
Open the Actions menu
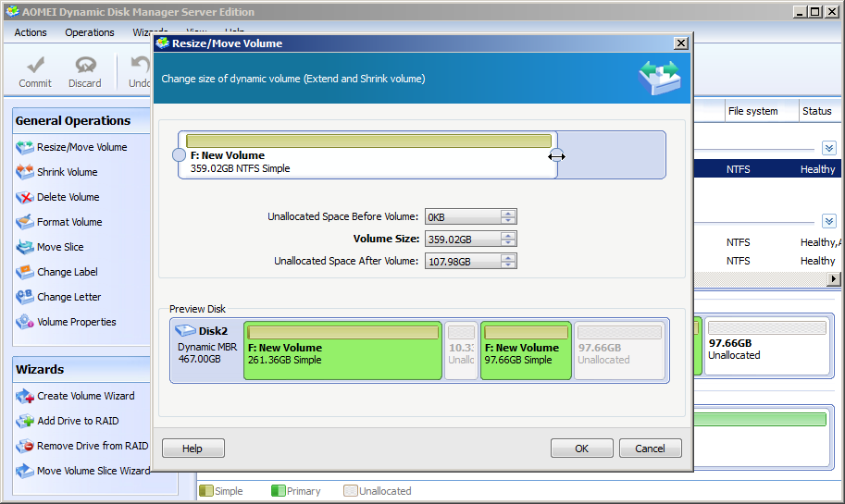31,32
